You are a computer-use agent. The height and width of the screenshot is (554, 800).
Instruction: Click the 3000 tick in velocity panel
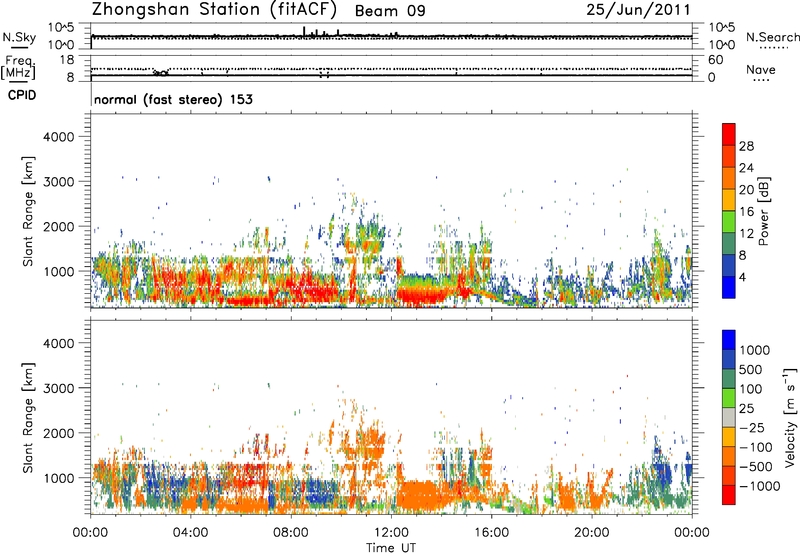58,388
